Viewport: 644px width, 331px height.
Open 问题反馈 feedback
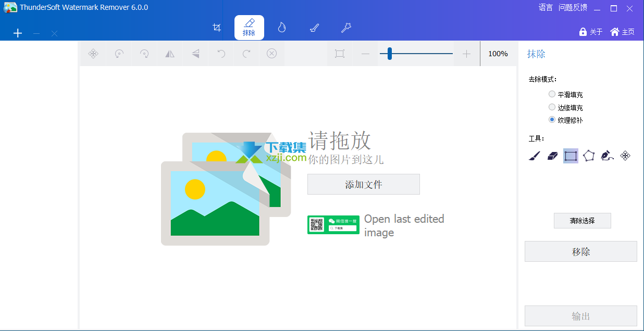tap(573, 8)
